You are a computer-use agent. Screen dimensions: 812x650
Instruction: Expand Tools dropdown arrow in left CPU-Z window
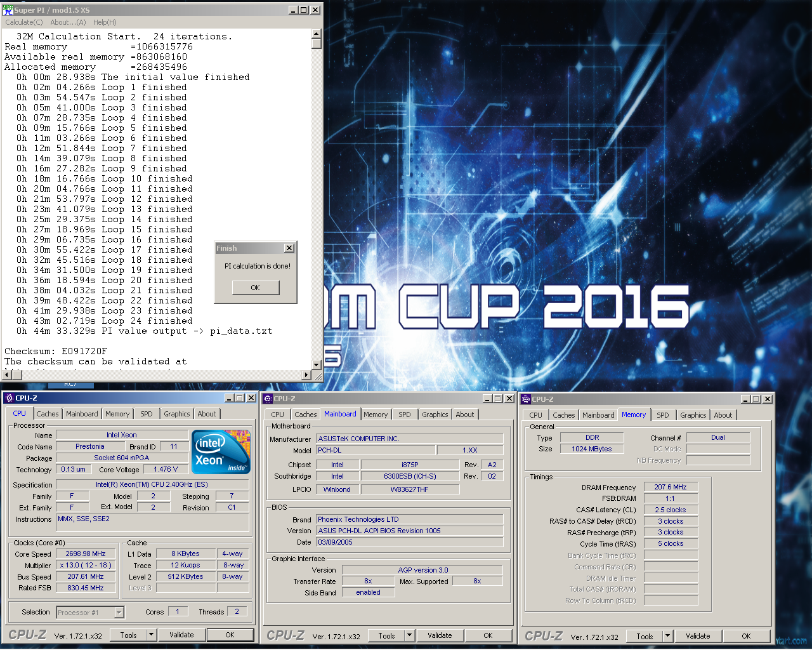[x=151, y=635]
